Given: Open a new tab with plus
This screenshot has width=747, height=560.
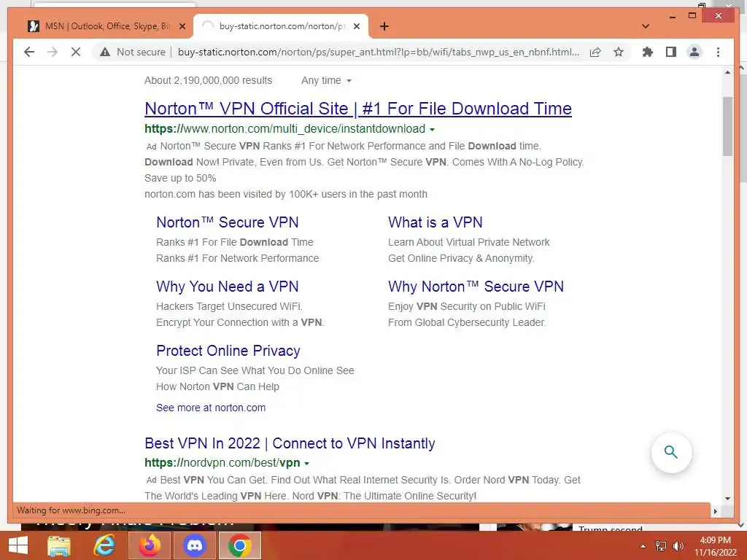Looking at the screenshot, I should pos(384,26).
